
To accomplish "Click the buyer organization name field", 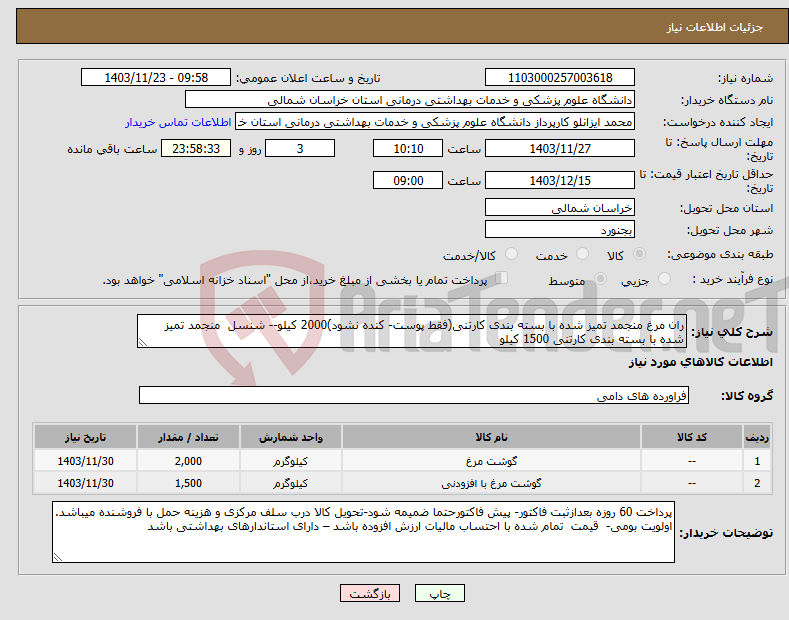I will tap(410, 100).
